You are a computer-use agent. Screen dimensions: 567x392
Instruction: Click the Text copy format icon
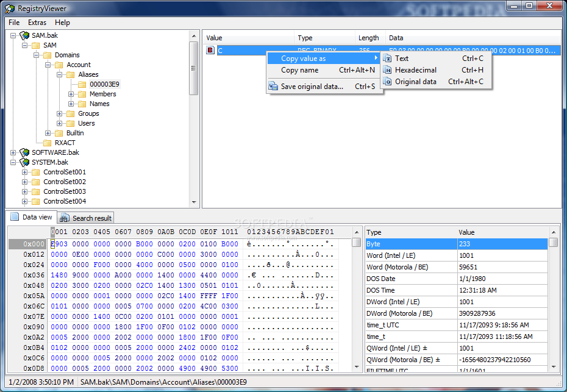(387, 59)
